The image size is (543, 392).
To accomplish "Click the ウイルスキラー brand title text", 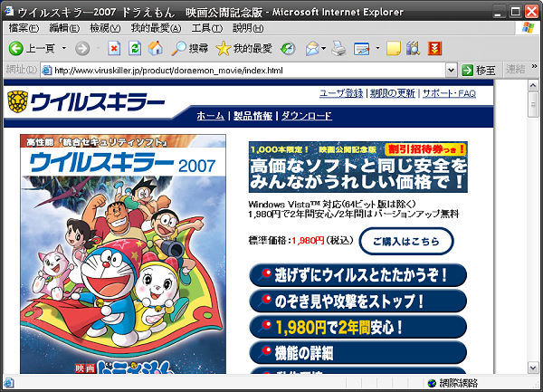I will point(98,102).
